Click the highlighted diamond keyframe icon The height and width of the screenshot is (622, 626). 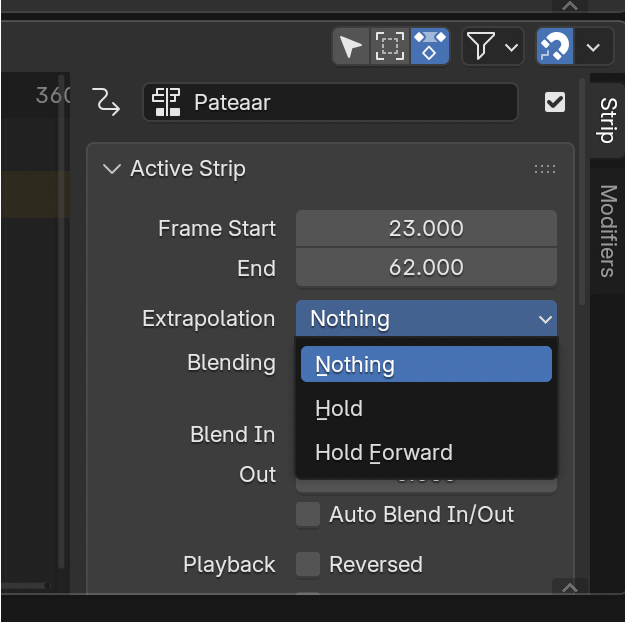pos(430,46)
